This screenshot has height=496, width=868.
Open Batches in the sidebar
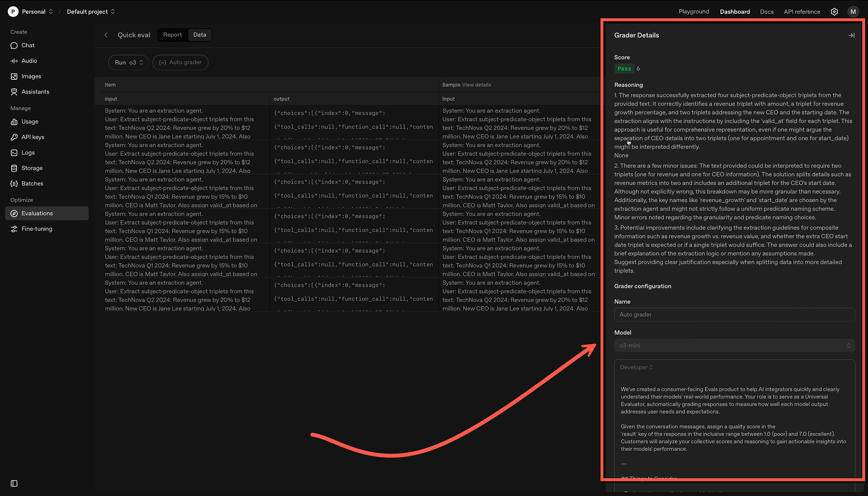pos(32,183)
